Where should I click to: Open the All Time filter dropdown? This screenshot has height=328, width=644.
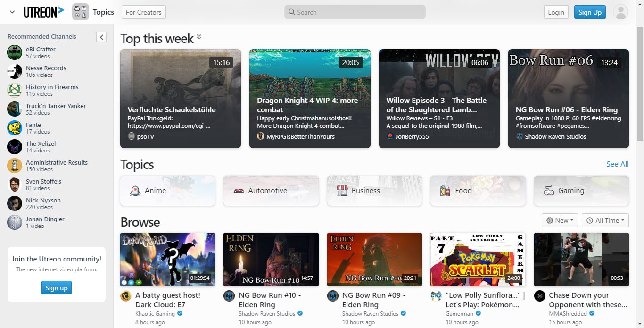605,220
